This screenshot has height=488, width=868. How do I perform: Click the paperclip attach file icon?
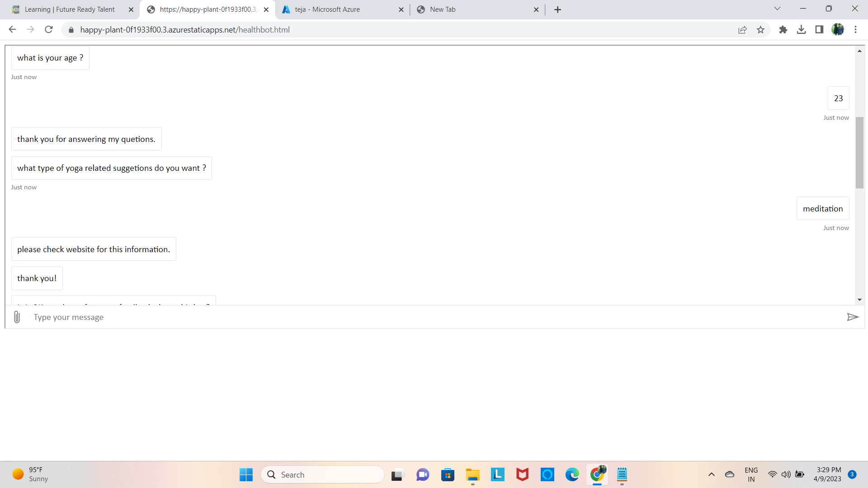click(x=17, y=317)
